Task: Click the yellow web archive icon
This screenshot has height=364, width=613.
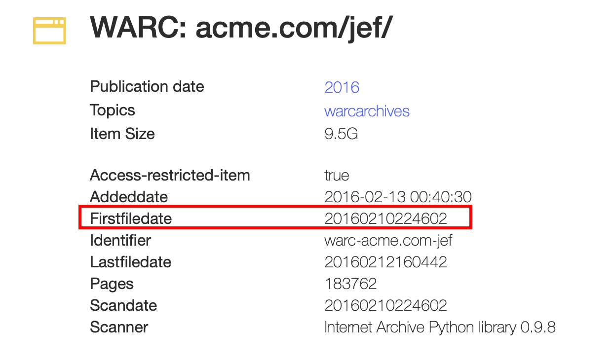Action: 49,31
